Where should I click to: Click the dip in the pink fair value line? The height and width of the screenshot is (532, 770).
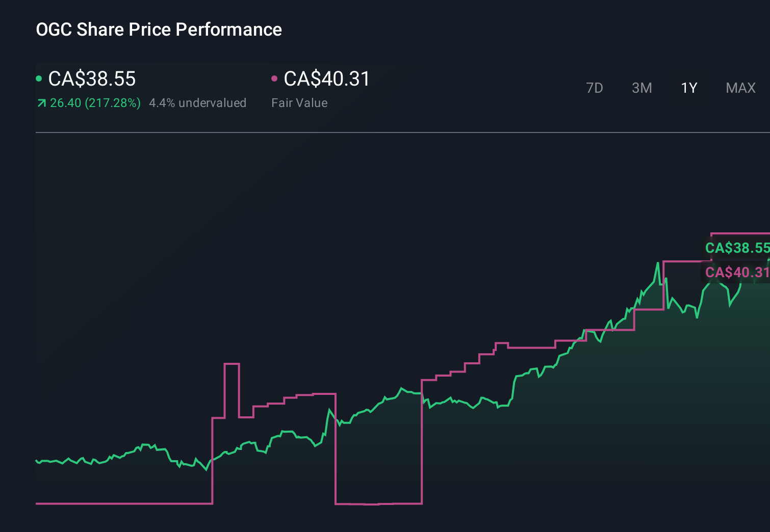(379, 503)
